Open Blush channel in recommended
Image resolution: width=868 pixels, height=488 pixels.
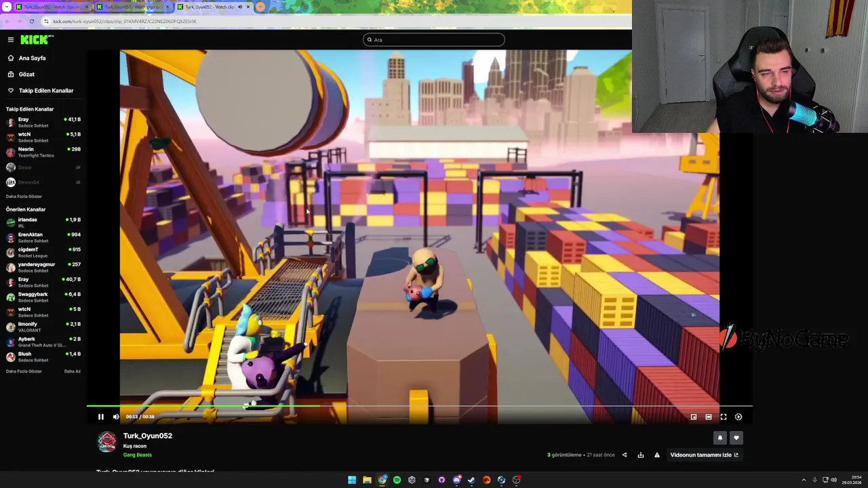pos(43,357)
